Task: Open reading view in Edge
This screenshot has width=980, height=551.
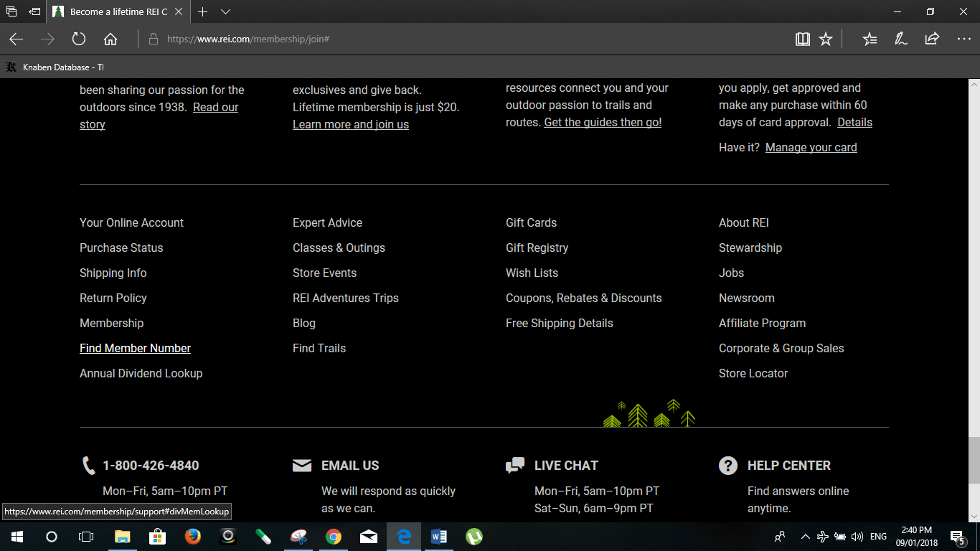Action: click(x=803, y=39)
